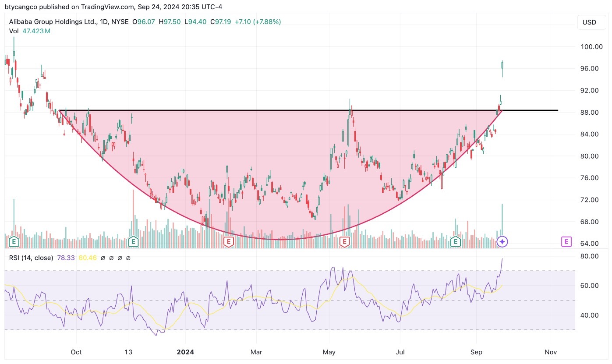Click the purple upcoming earnings E marker
612x364 pixels.
(x=566, y=241)
